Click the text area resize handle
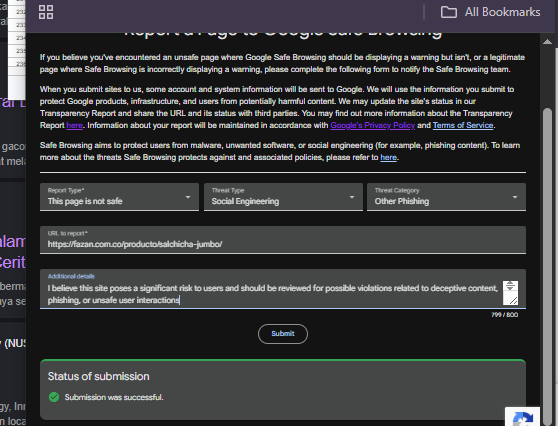558x426 pixels. (513, 301)
